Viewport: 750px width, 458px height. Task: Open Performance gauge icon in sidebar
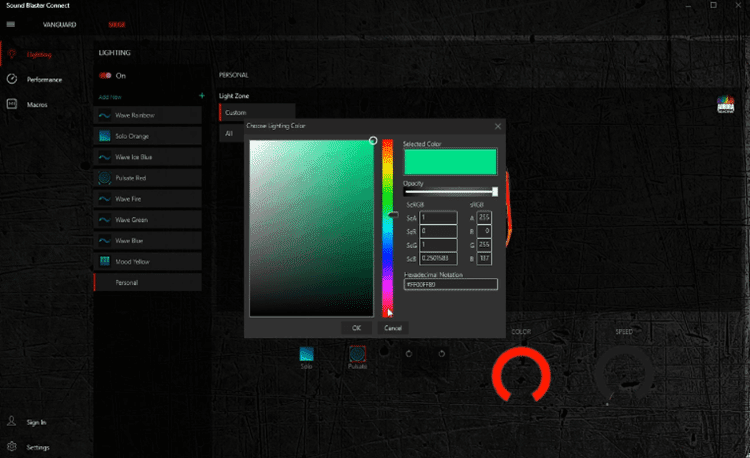[11, 79]
